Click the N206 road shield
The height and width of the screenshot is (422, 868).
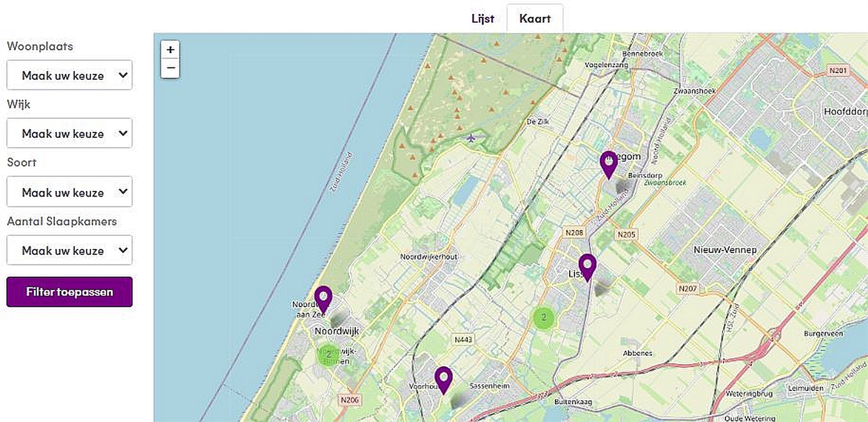(350, 400)
